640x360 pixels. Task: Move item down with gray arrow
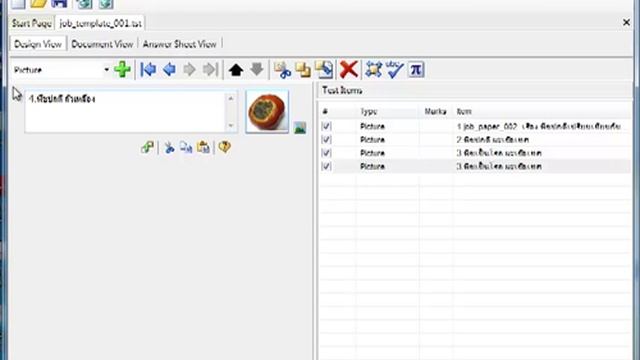[x=256, y=69]
